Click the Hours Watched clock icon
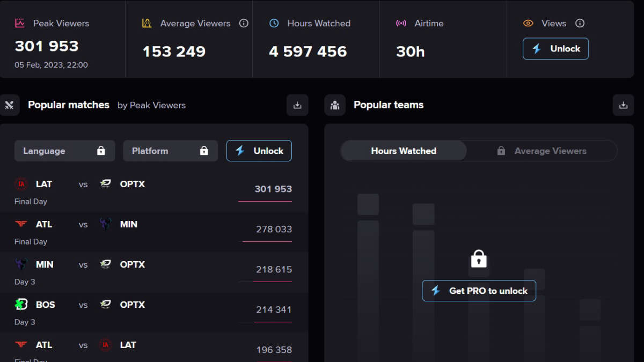This screenshot has height=362, width=644. point(274,23)
